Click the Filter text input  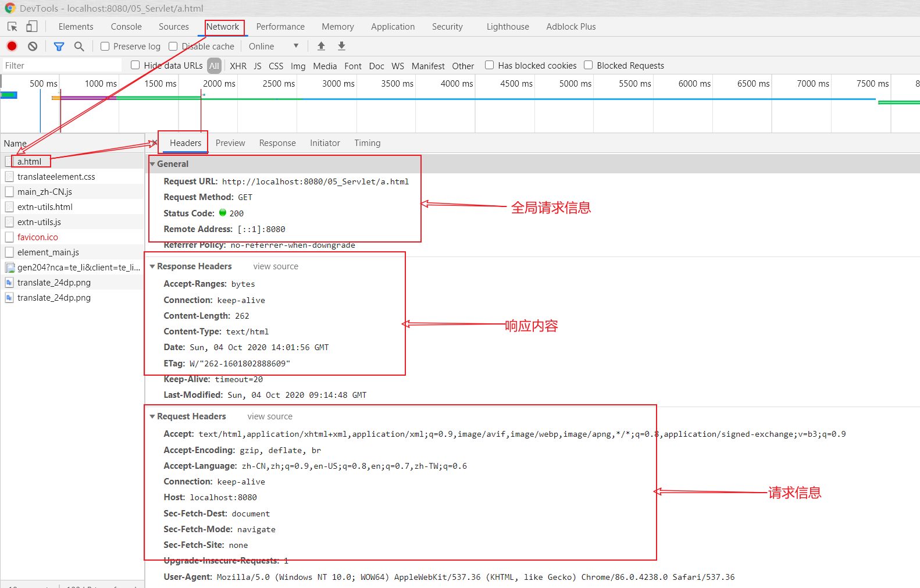[x=62, y=66]
